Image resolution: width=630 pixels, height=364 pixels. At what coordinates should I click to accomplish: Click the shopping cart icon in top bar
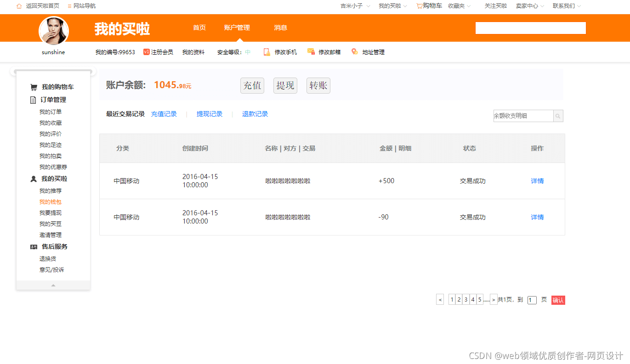[419, 6]
